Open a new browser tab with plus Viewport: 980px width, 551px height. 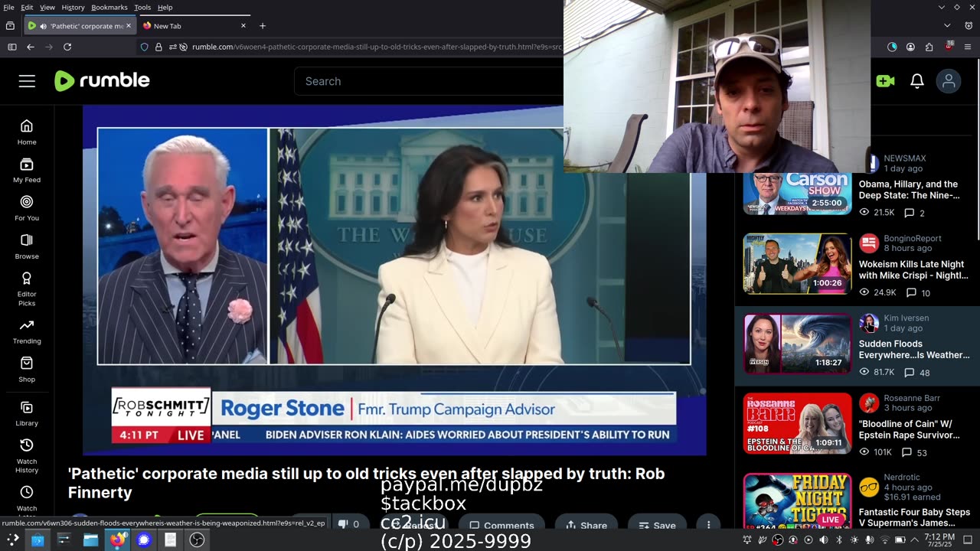263,25
